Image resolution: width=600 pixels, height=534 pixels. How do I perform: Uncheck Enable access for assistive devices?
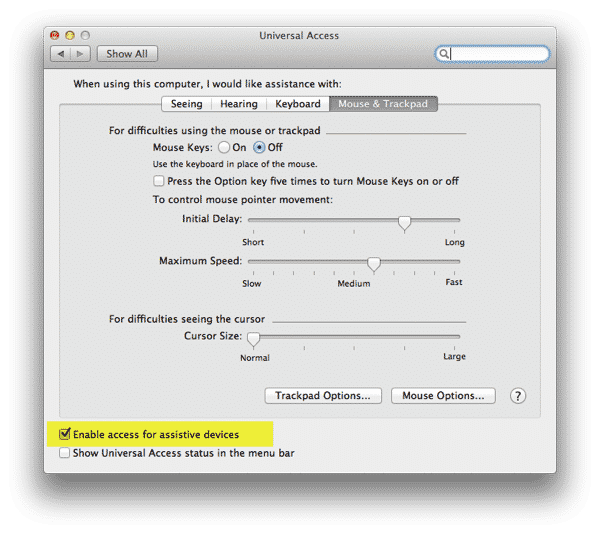[x=65, y=434]
